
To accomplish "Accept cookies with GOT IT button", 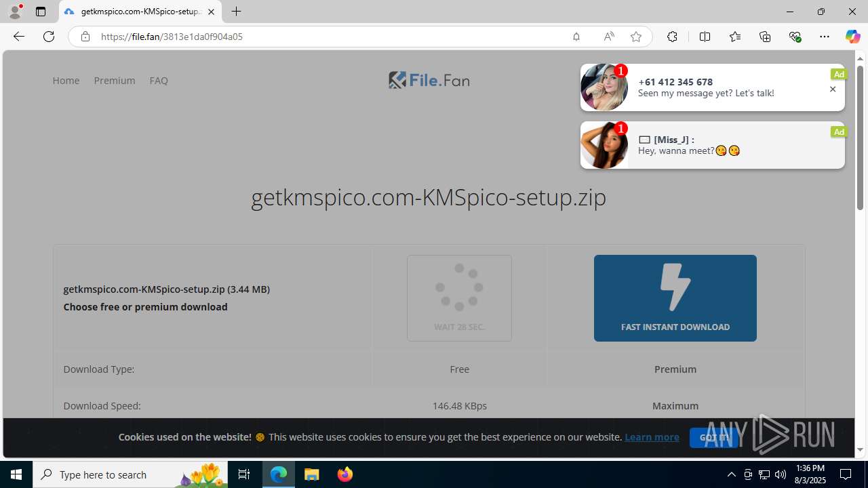I will coord(713,438).
